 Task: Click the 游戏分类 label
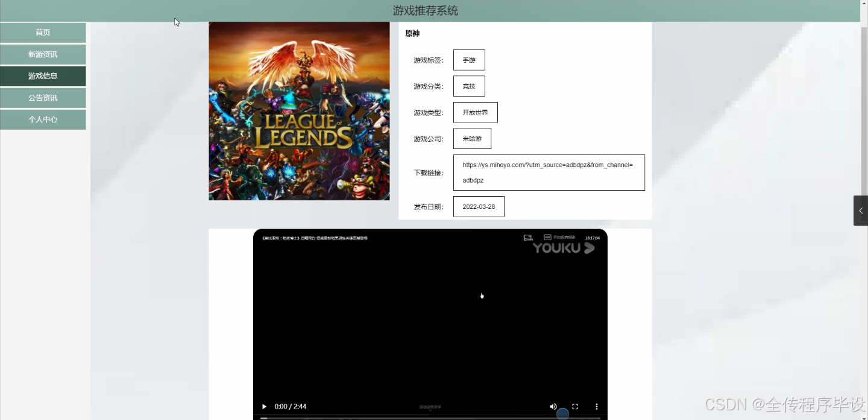tap(429, 86)
